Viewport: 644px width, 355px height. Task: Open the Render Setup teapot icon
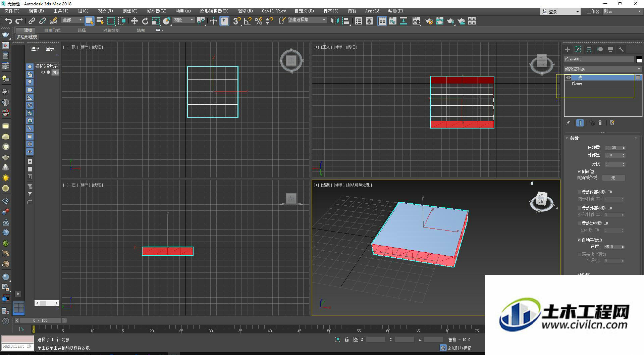[x=429, y=21]
